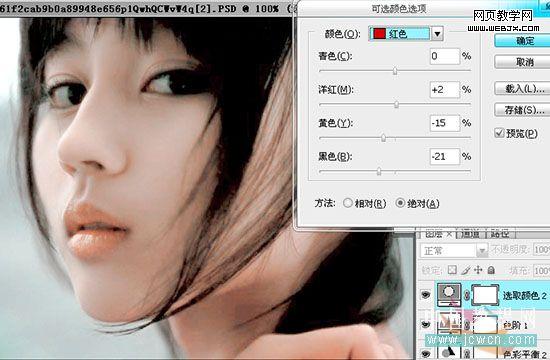The height and width of the screenshot is (360, 550).
Task: Click the 黑色 (Black) slider handle
Action: [379, 171]
